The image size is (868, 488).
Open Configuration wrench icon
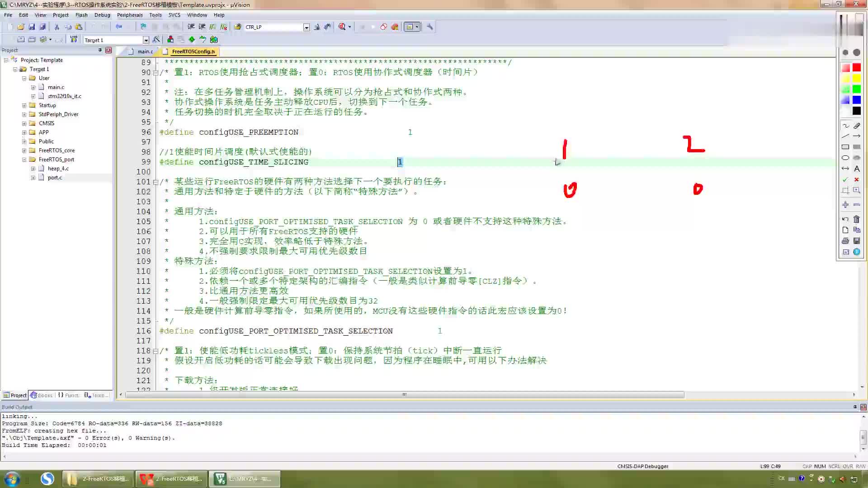point(430,27)
